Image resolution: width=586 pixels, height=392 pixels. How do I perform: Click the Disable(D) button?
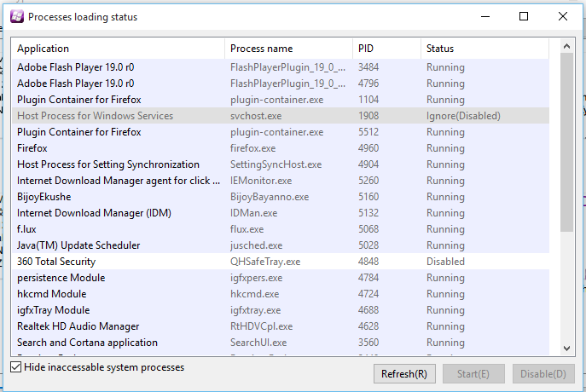click(x=543, y=373)
